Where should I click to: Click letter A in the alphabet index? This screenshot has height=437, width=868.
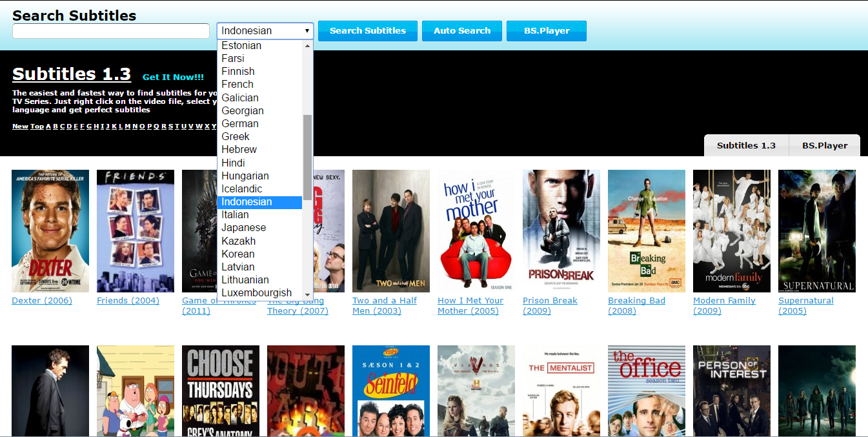(48, 127)
